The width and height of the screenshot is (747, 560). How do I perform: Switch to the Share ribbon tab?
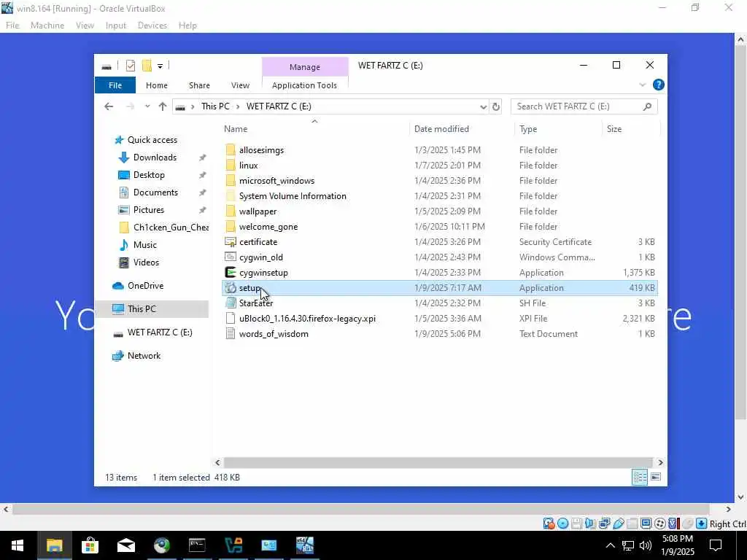pyautogui.click(x=199, y=85)
